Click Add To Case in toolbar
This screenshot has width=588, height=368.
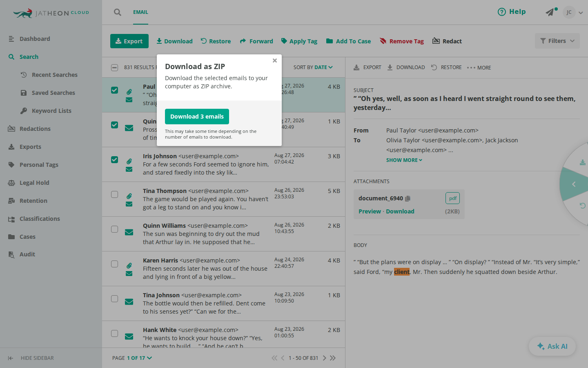[349, 41]
